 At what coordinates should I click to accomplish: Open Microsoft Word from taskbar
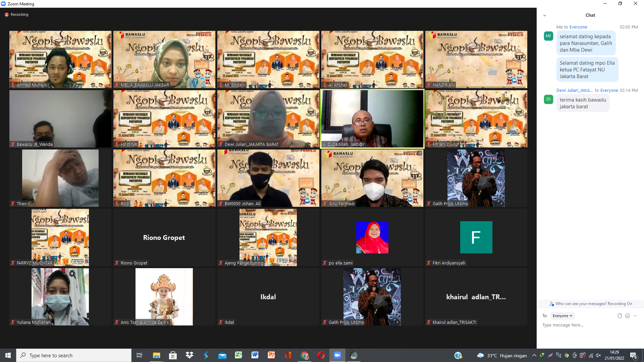tap(255, 355)
